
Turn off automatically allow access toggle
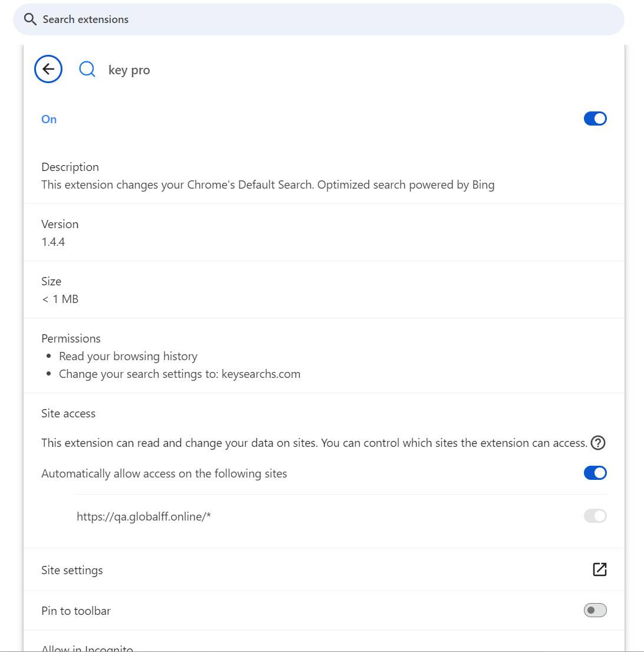pyautogui.click(x=595, y=473)
